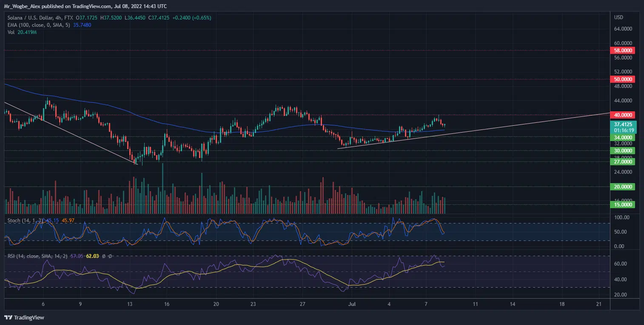This screenshot has width=644, height=325.
Task: Select the EMA 100 indicator legend
Action: click(38, 25)
